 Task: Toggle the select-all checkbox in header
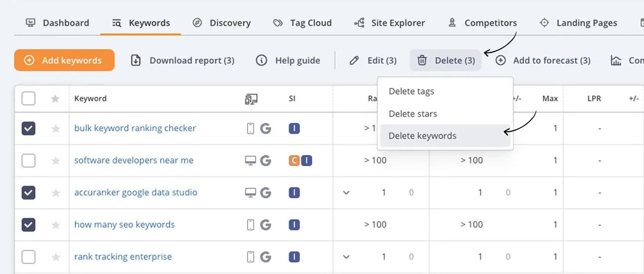coord(29,99)
